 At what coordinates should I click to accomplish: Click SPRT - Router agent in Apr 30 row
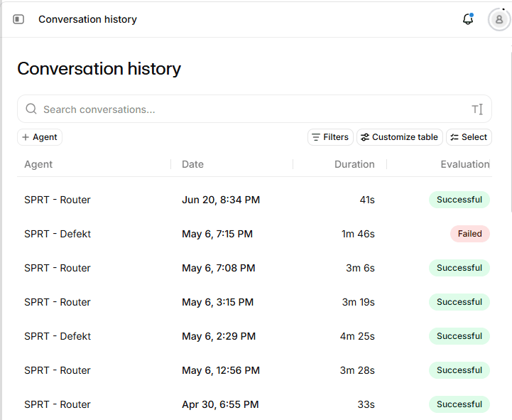[x=58, y=404]
